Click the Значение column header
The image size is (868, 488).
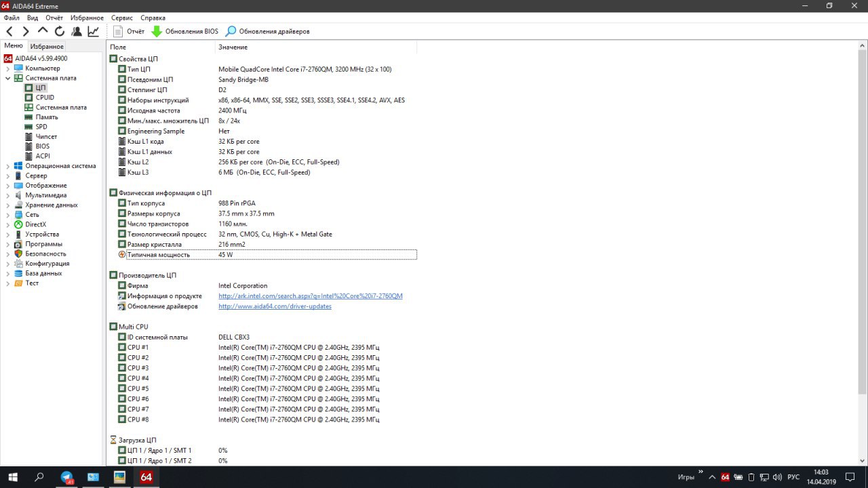(x=316, y=47)
